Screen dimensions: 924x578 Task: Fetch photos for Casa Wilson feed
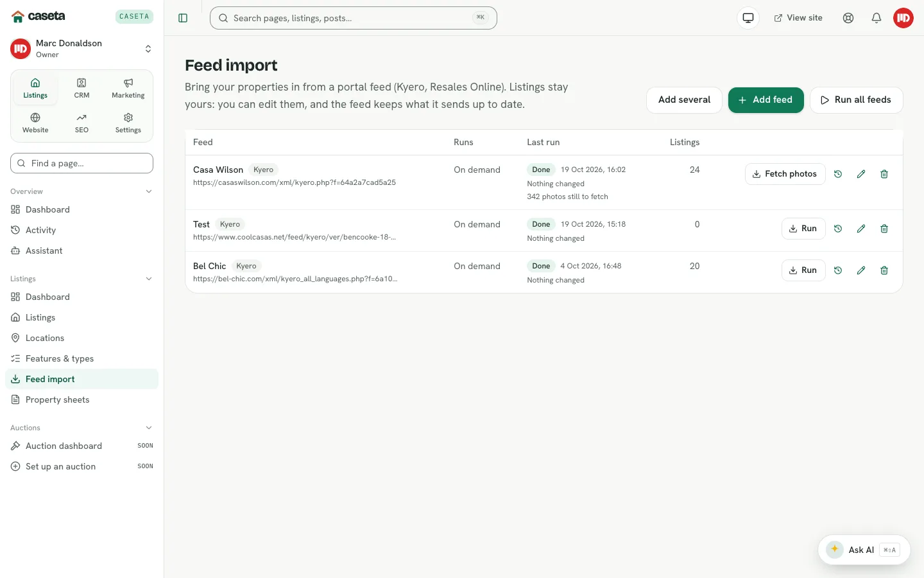pyautogui.click(x=785, y=174)
